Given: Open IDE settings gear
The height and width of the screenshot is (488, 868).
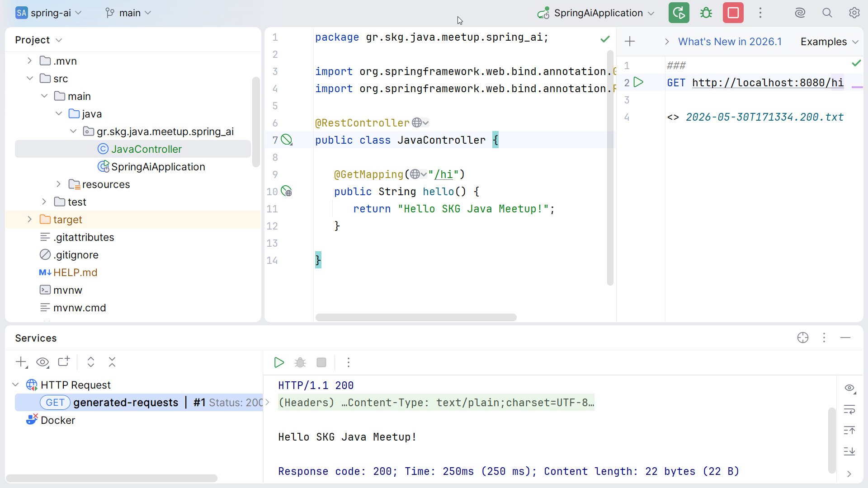Looking at the screenshot, I should [x=854, y=13].
